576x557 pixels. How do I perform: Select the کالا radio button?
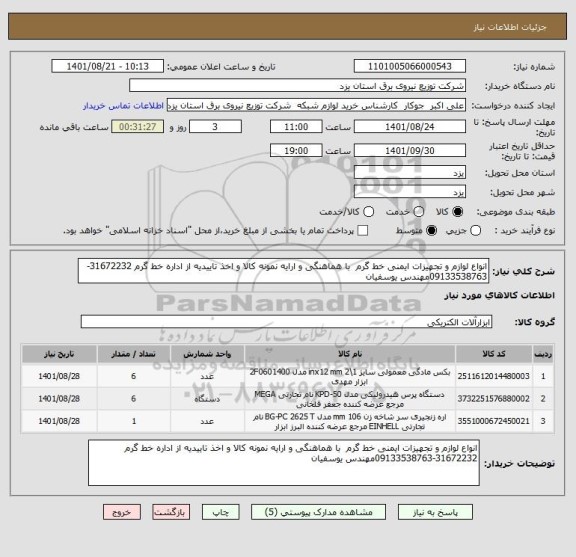pyautogui.click(x=458, y=212)
